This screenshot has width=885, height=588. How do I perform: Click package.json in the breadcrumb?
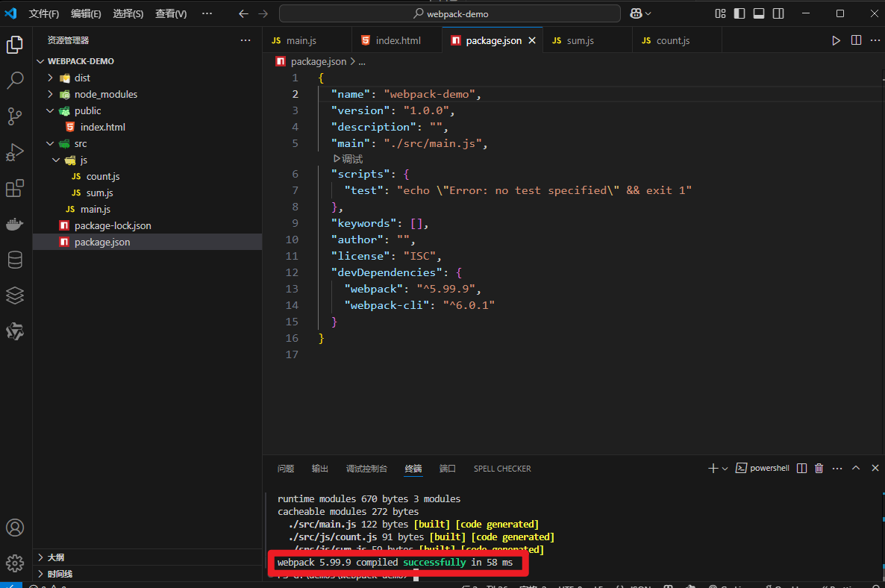(x=319, y=61)
